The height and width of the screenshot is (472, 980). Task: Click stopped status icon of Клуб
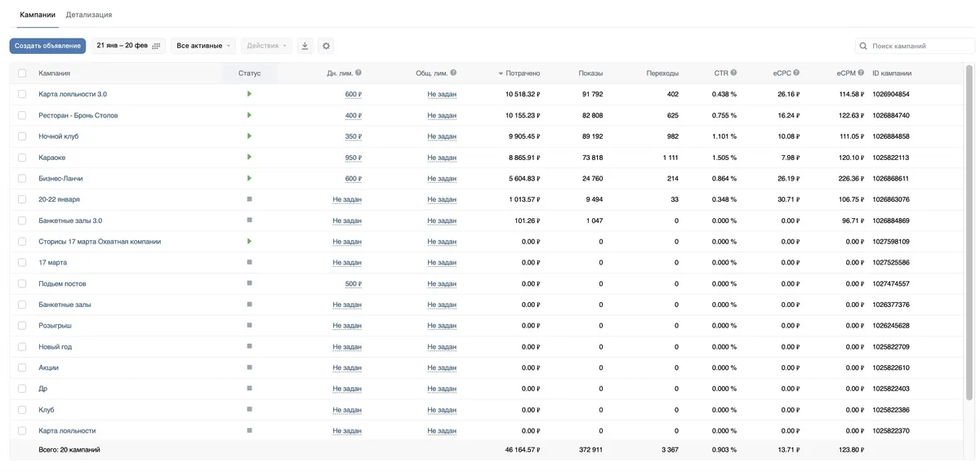pos(249,409)
